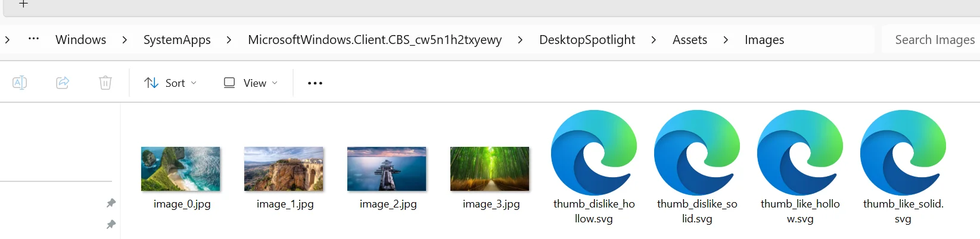Select the image_2.jpg thumbnail

coord(387,169)
